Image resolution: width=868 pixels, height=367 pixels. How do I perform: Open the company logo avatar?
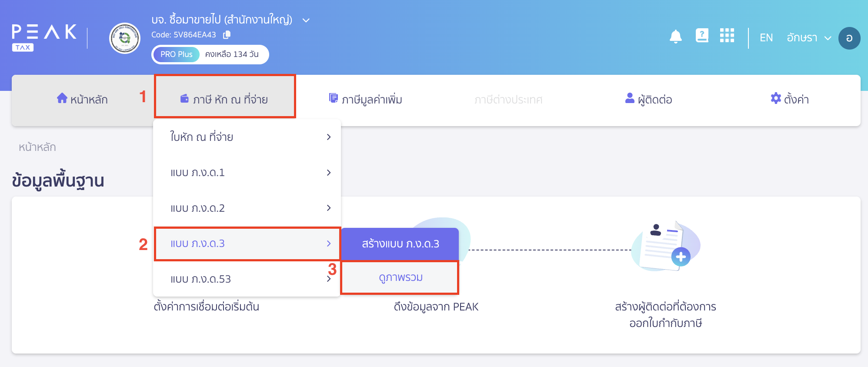coord(125,38)
